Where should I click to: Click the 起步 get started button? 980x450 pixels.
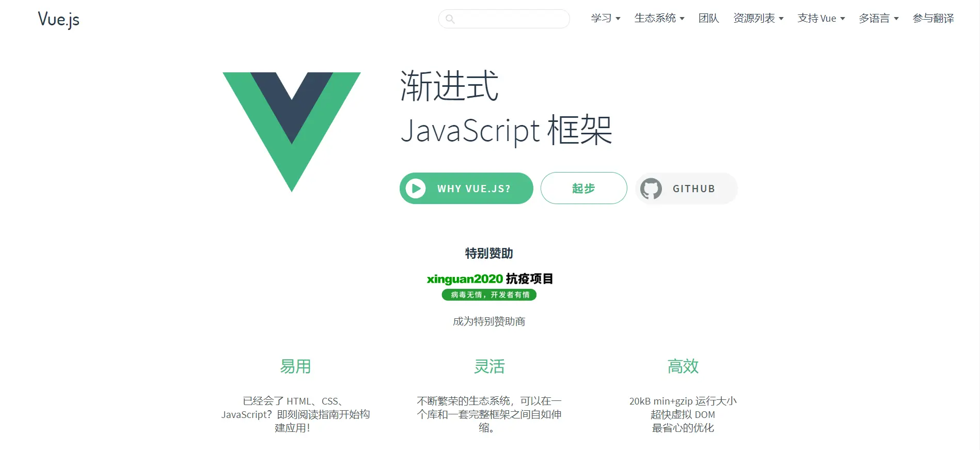[584, 188]
